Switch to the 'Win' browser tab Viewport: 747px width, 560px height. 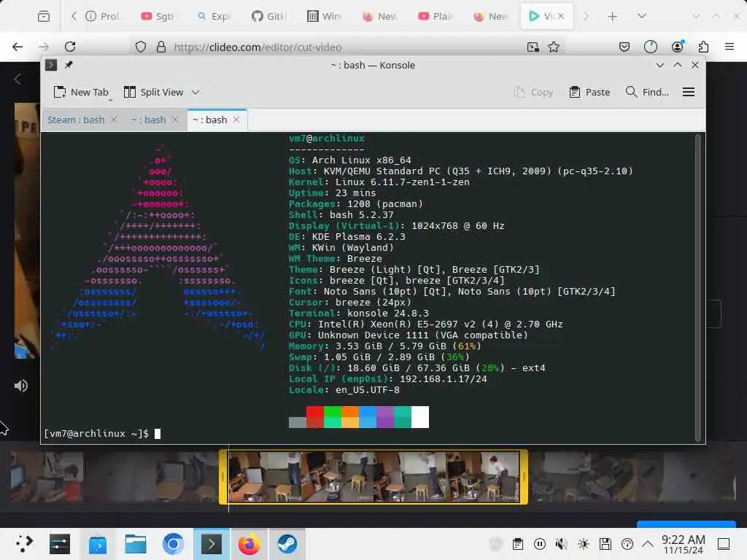[x=324, y=16]
